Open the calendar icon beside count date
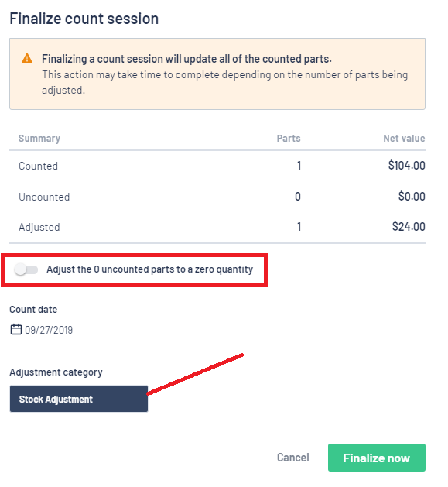The image size is (448, 487). click(15, 330)
